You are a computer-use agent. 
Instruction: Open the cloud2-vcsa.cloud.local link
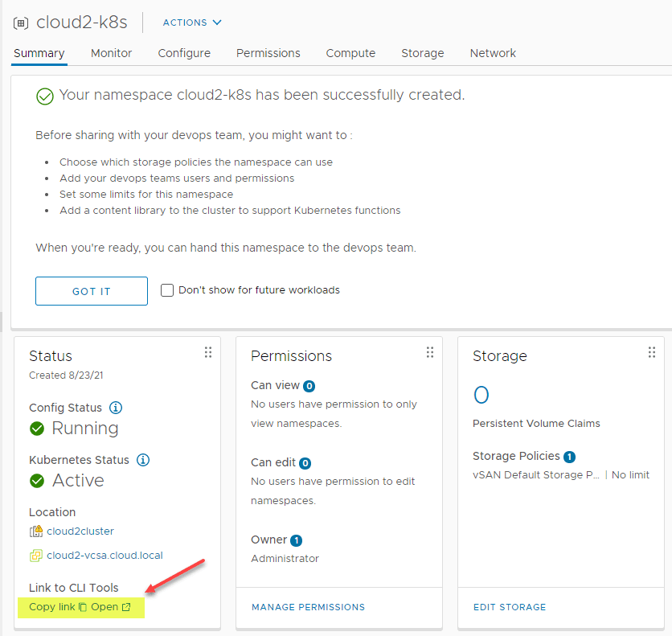[104, 556]
